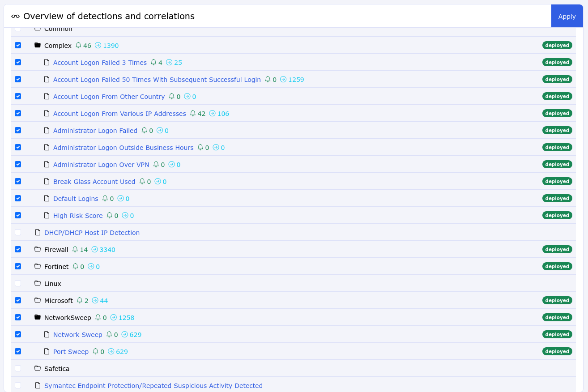The height and width of the screenshot is (392, 588).
Task: Click the detections arrow icon showing 1259
Action: coord(283,79)
